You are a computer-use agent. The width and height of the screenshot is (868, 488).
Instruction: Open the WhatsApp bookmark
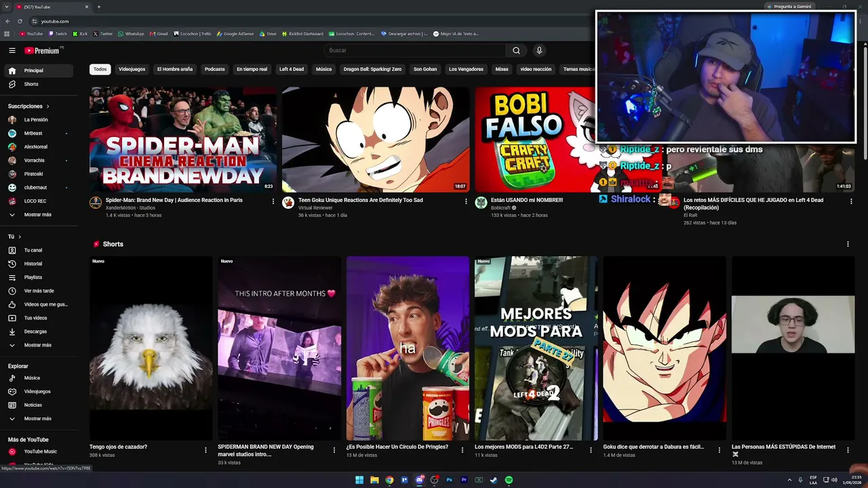point(131,34)
